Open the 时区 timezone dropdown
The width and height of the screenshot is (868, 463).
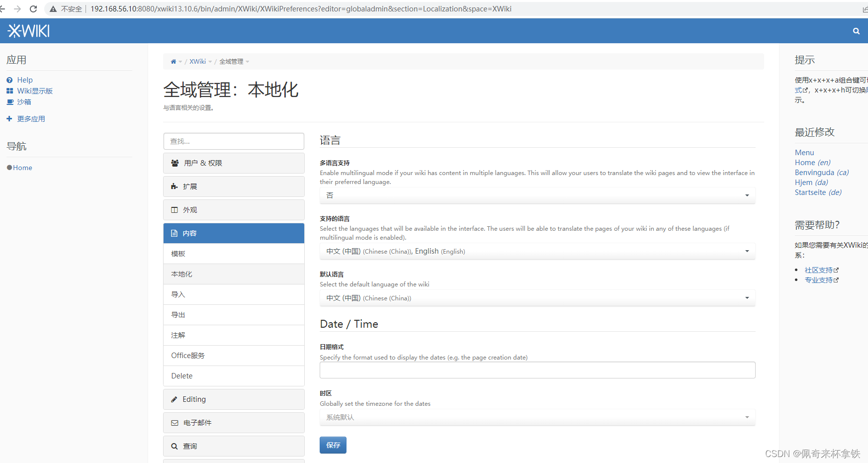[x=537, y=417]
